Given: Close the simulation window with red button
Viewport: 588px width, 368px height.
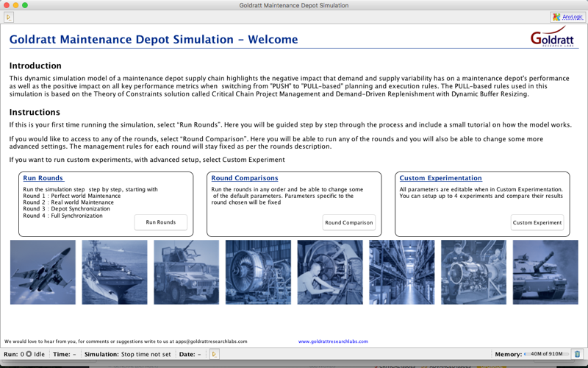Looking at the screenshot, I should pos(7,5).
